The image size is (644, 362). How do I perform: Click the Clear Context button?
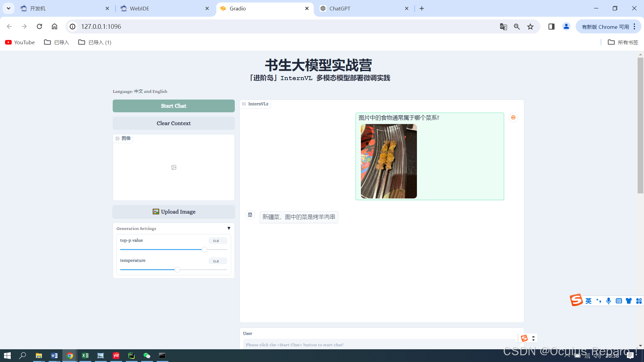click(173, 123)
